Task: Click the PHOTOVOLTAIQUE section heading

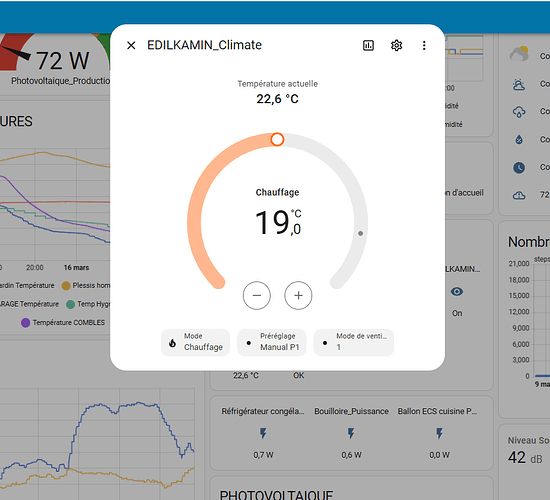Action: (x=276, y=495)
